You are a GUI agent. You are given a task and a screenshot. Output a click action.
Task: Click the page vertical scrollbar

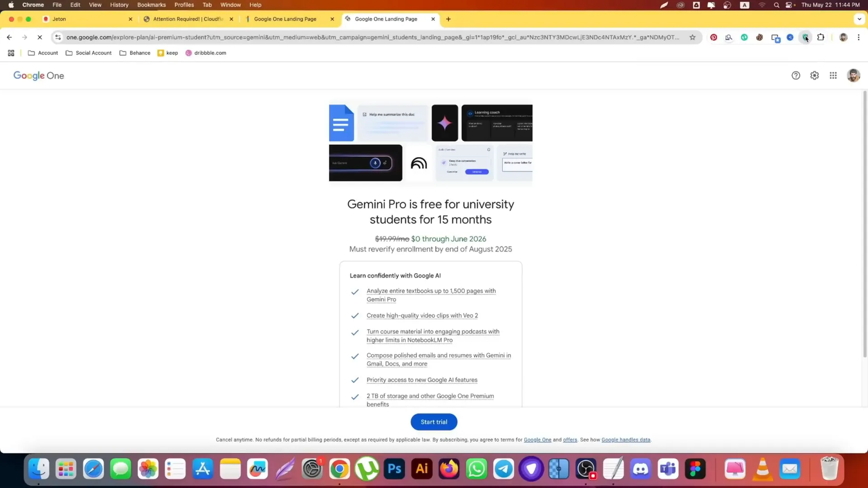(x=865, y=224)
